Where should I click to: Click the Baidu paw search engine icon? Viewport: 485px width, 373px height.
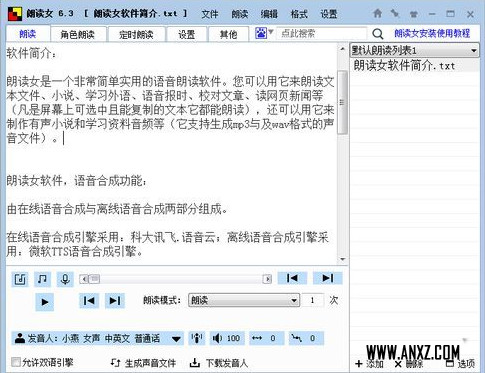pos(261,33)
